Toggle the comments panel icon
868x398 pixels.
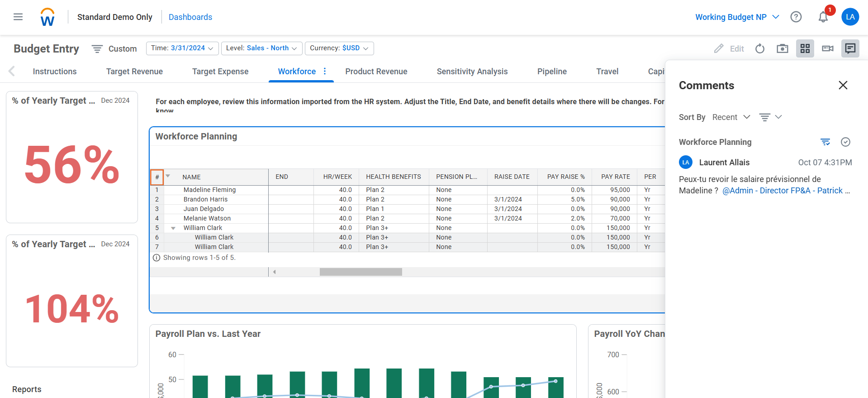850,48
